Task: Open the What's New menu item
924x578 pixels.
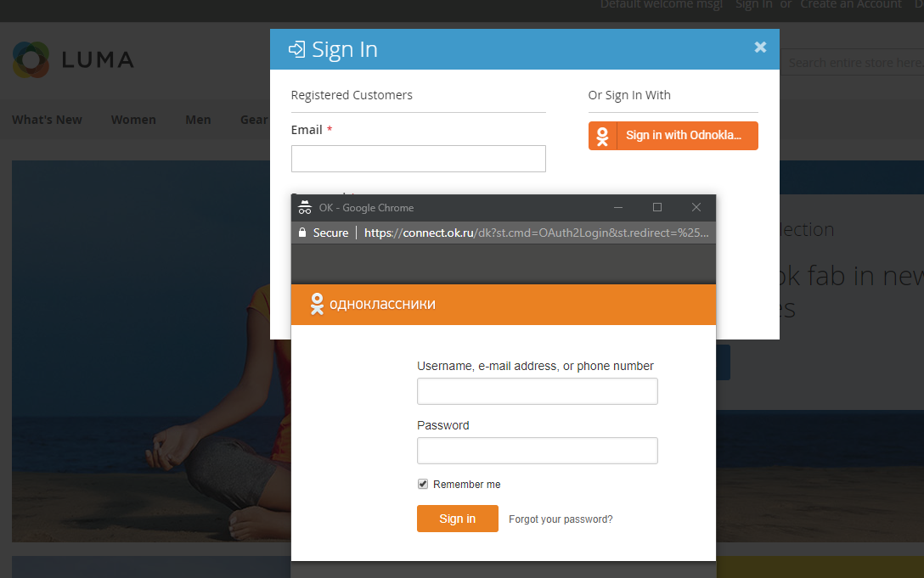Action: tap(47, 120)
